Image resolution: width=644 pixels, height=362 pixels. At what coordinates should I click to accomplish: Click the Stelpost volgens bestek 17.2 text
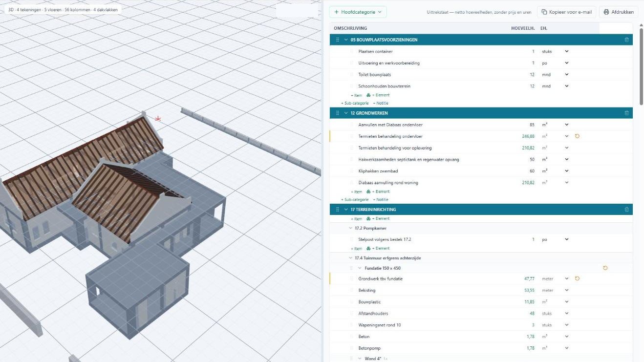coord(385,239)
